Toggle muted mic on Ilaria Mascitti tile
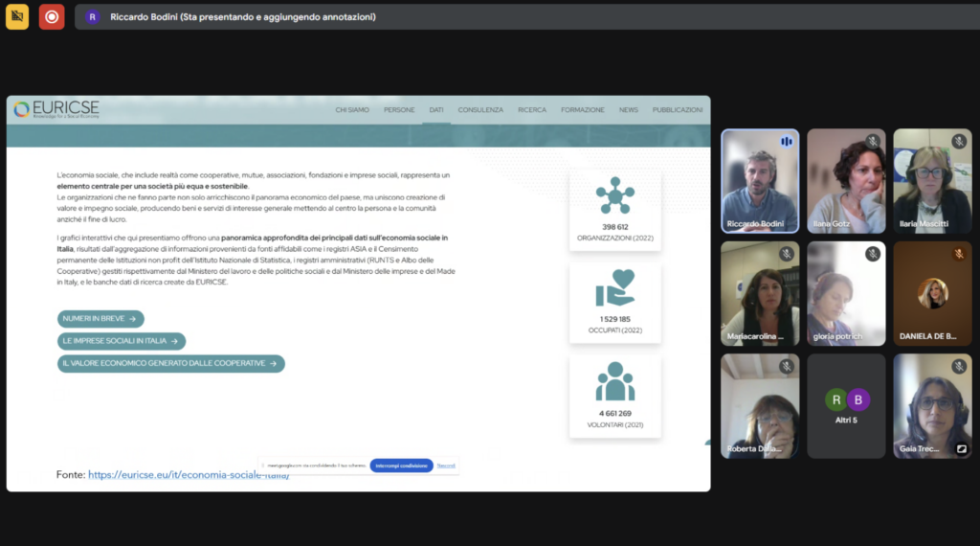This screenshot has width=980, height=546. coord(958,142)
